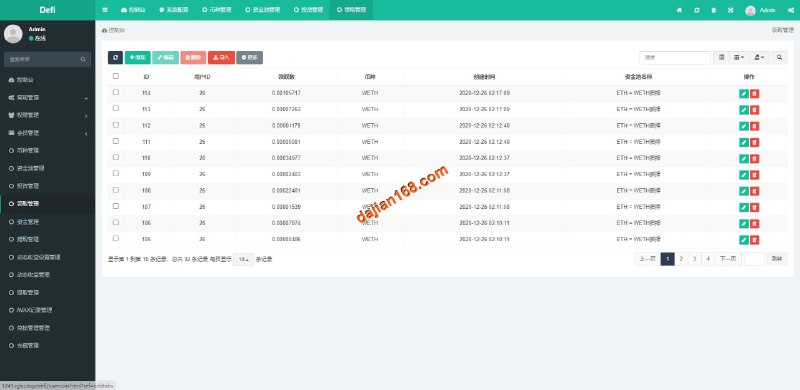Open the export dropdown next to columns button
Viewport: 800px width, 390px height.
coord(759,58)
